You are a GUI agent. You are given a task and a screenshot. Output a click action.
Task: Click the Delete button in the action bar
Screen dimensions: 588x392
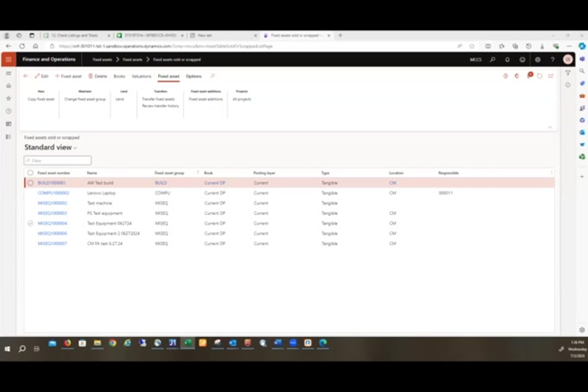pyautogui.click(x=98, y=76)
